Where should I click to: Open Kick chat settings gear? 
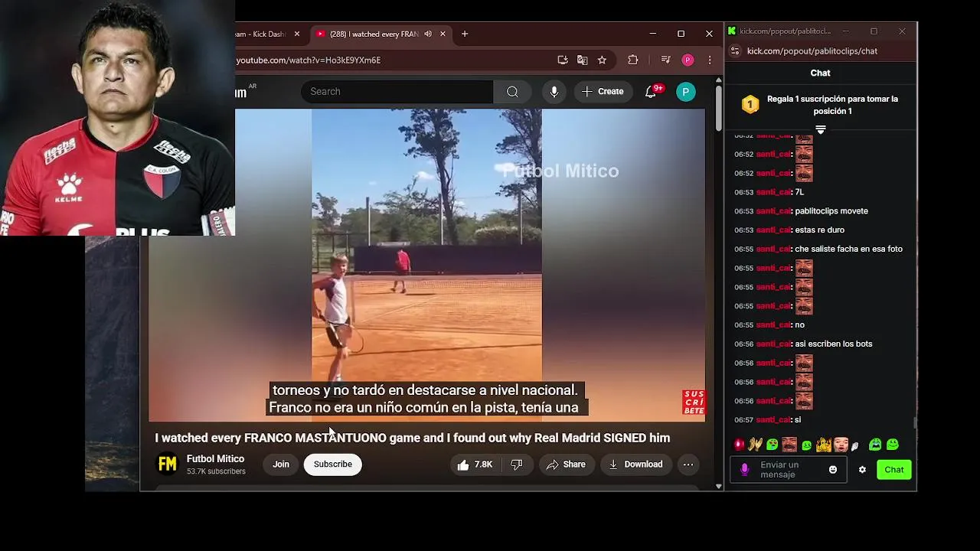[862, 470]
